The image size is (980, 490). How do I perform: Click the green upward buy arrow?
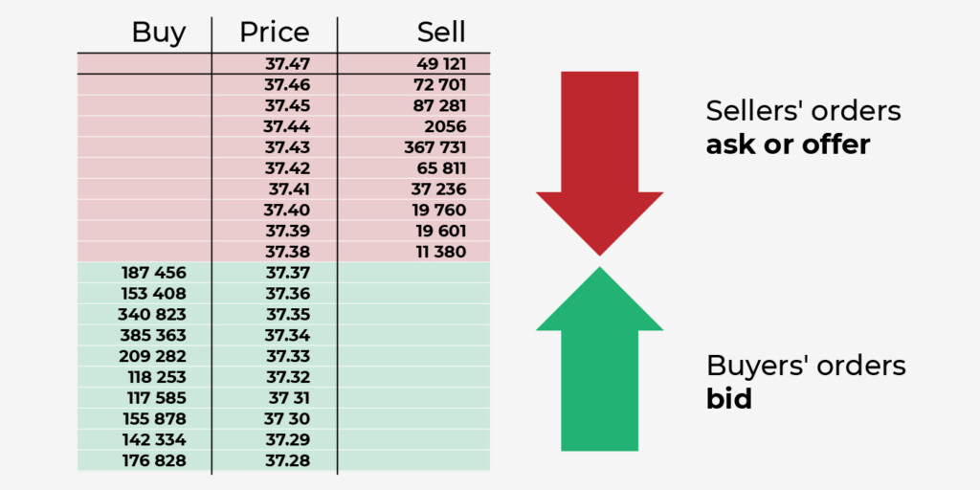(x=599, y=364)
